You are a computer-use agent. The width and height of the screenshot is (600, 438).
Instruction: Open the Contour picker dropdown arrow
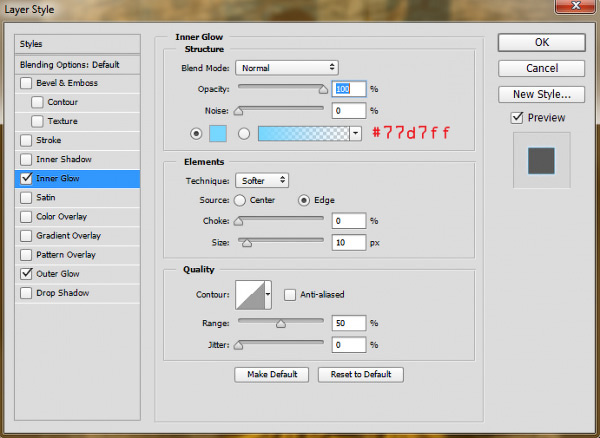click(x=268, y=295)
